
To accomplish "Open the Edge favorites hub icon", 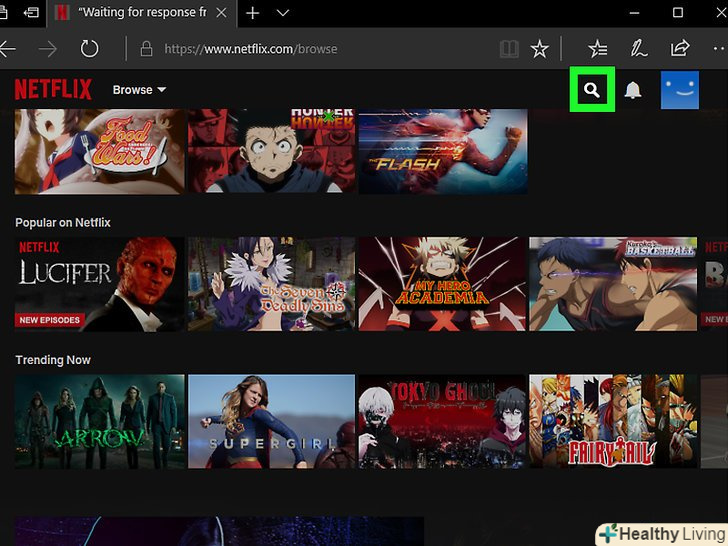I will (597, 48).
